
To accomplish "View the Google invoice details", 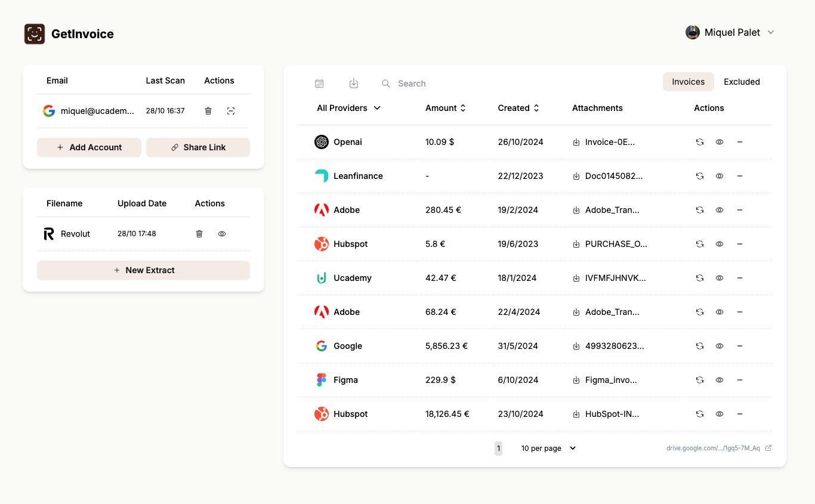I will (719, 345).
